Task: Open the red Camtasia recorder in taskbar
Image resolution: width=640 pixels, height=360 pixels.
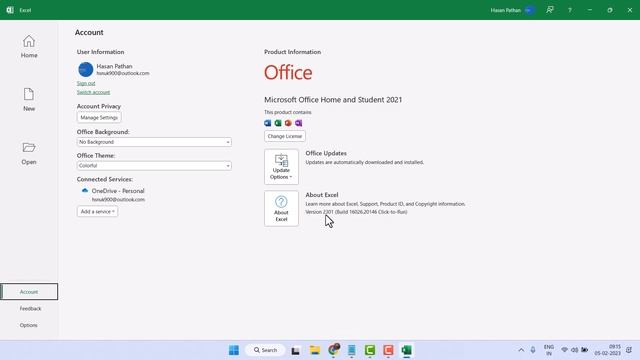Action: [388, 350]
